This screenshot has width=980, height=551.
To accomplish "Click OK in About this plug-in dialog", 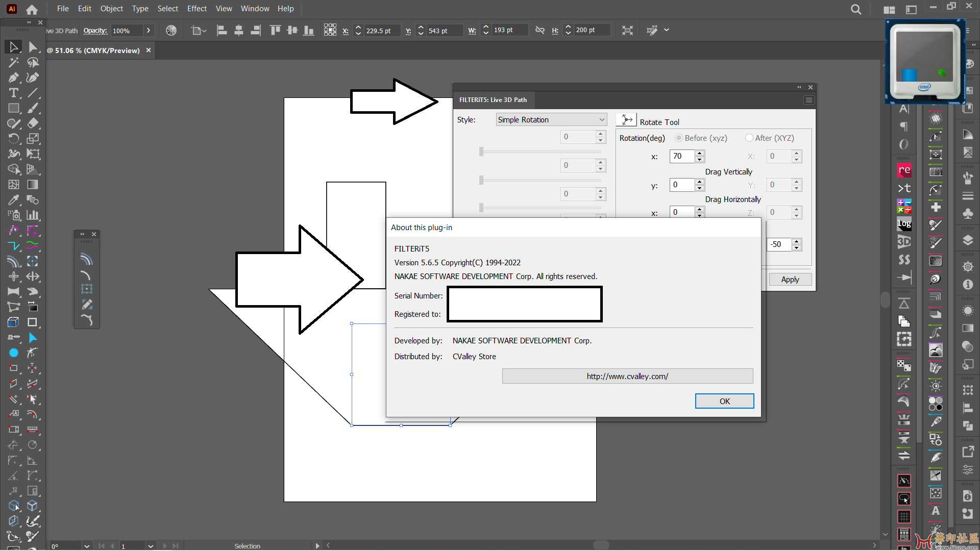I will (x=724, y=401).
